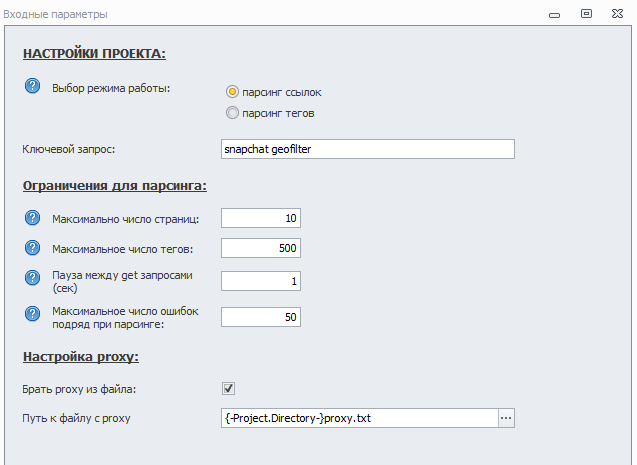The width and height of the screenshot is (637, 465).
Task: Click help icon for Максимально число страниц
Action: (31, 218)
